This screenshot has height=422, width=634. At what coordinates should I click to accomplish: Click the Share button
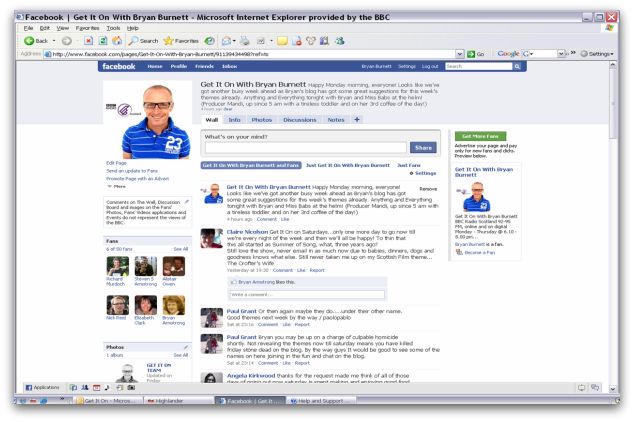coord(423,147)
